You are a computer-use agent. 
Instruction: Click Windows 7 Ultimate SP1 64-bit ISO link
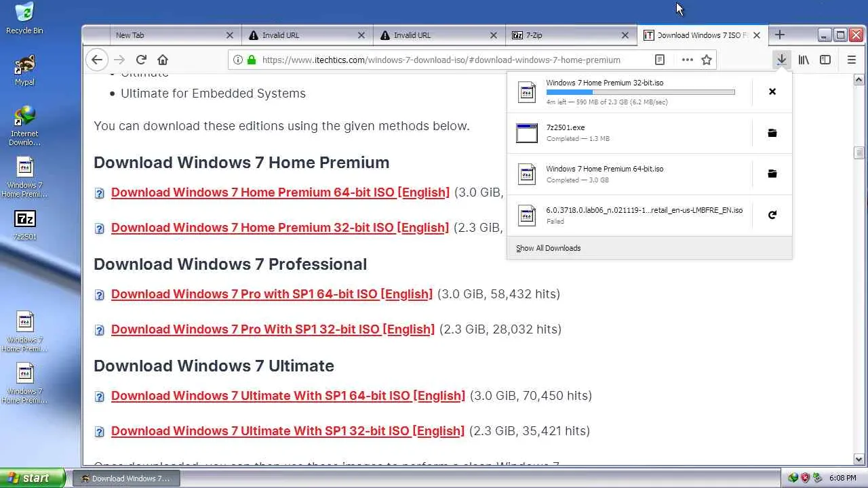(x=288, y=396)
